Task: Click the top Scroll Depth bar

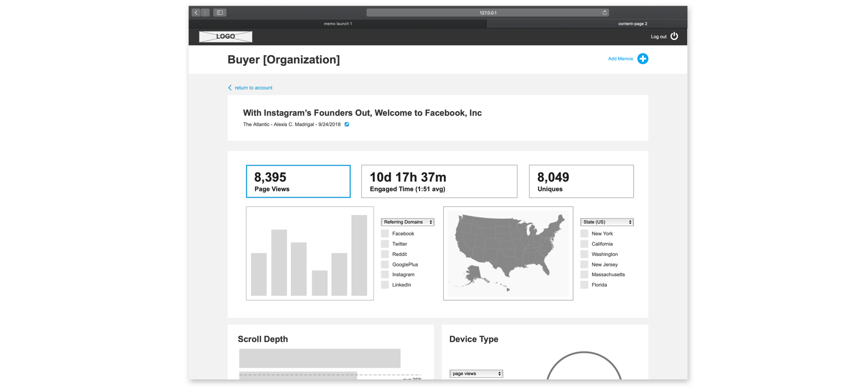Action: pyautogui.click(x=320, y=358)
